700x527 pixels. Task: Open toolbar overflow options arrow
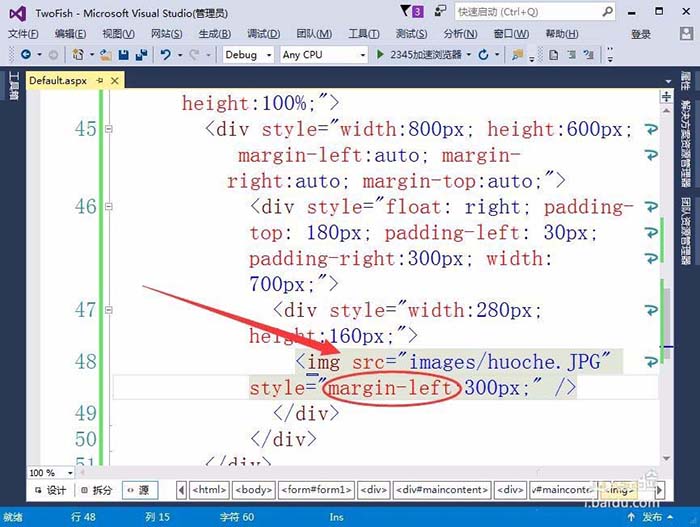(x=610, y=55)
